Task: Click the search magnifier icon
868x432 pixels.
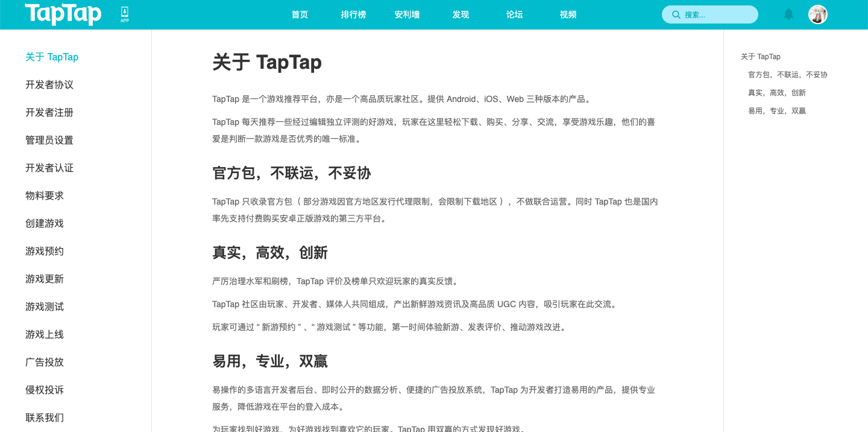Action: (x=676, y=14)
